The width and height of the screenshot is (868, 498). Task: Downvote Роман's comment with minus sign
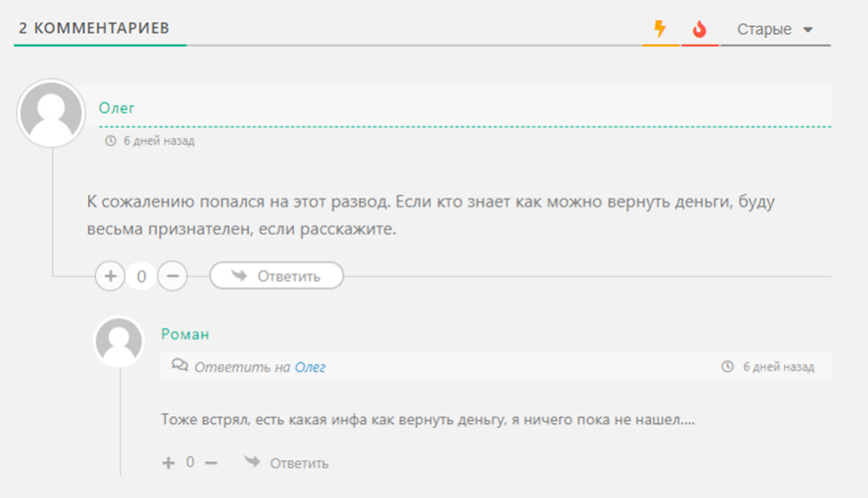(x=211, y=463)
